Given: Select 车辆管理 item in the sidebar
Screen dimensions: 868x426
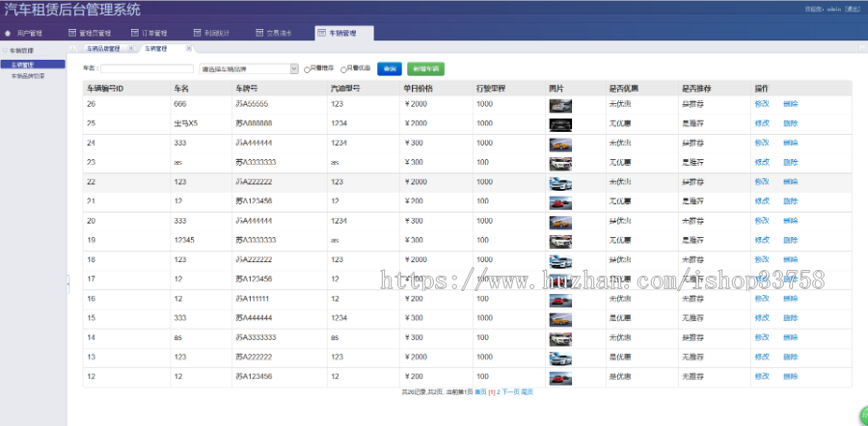Looking at the screenshot, I should click(x=33, y=65).
